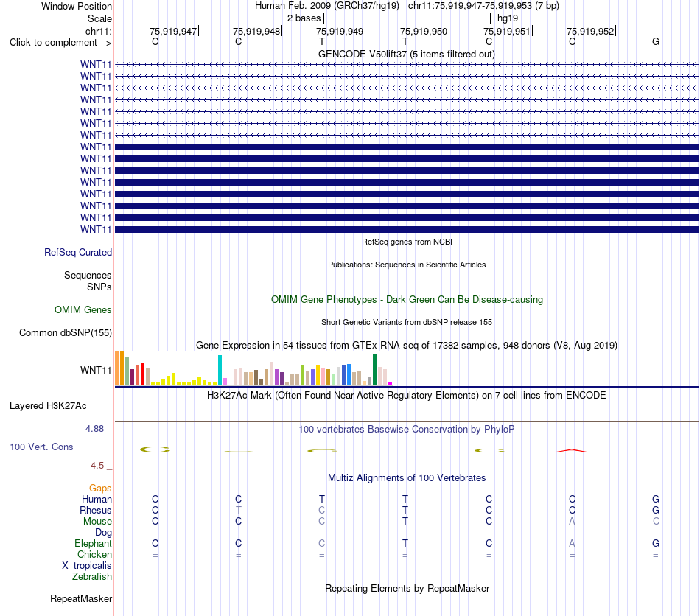
Task: Click the X_tropicalis alignment row label
Action: point(87,566)
